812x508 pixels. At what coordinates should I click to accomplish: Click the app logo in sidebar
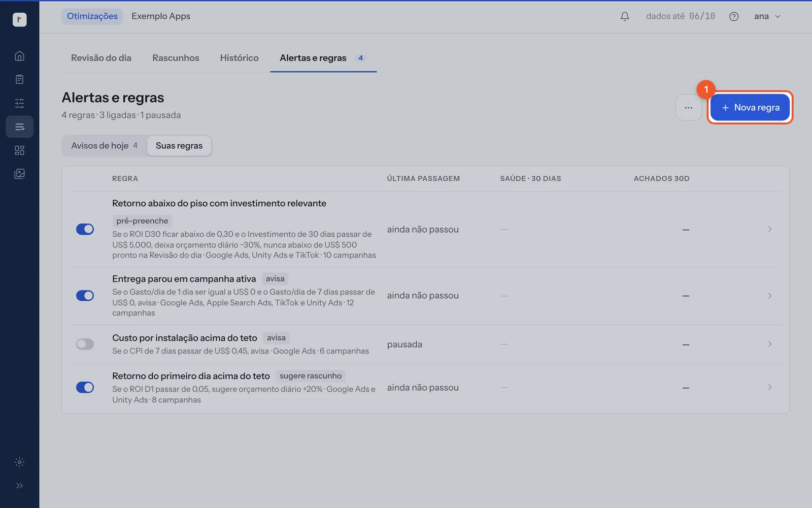tap(19, 19)
